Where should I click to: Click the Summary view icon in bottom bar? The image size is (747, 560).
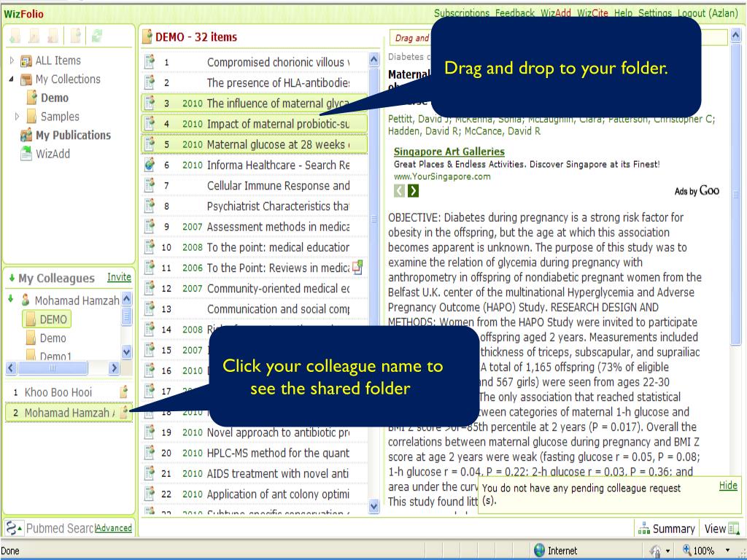(644, 529)
